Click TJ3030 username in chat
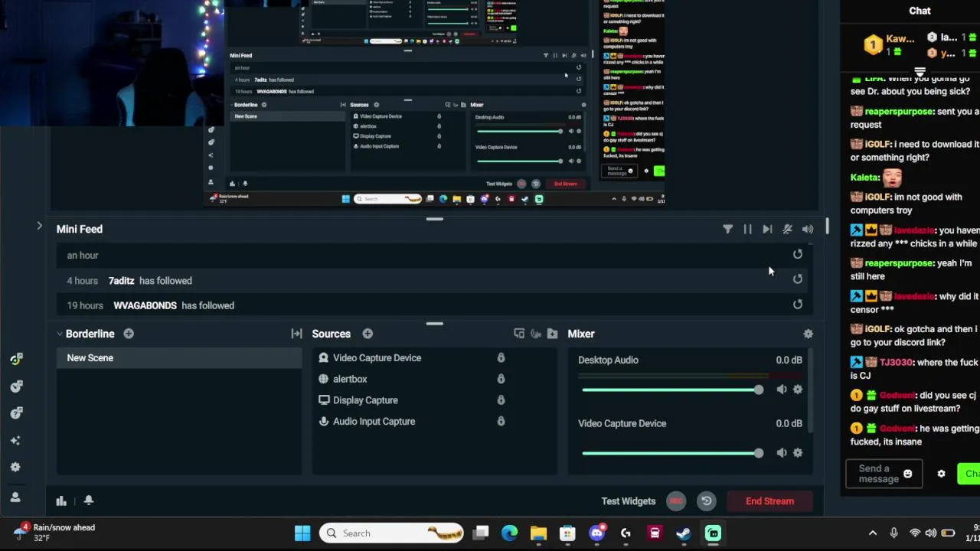Viewport: 980px width, 551px height. click(x=896, y=363)
